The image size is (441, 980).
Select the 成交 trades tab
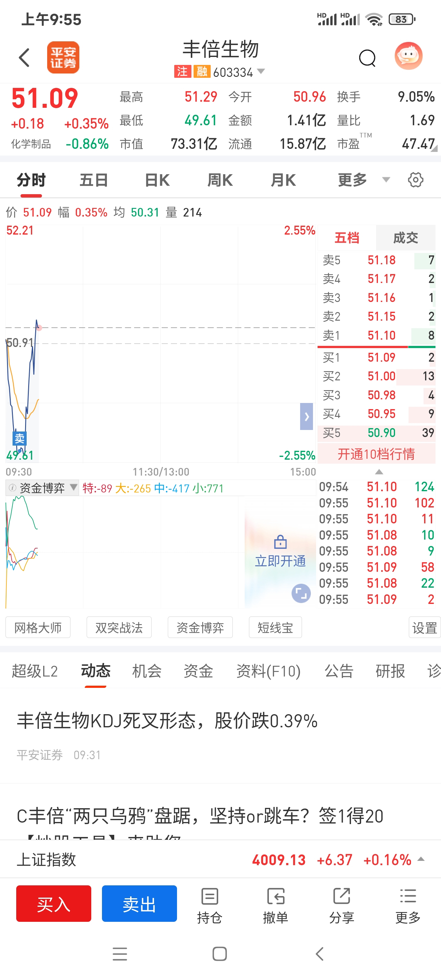point(405,238)
